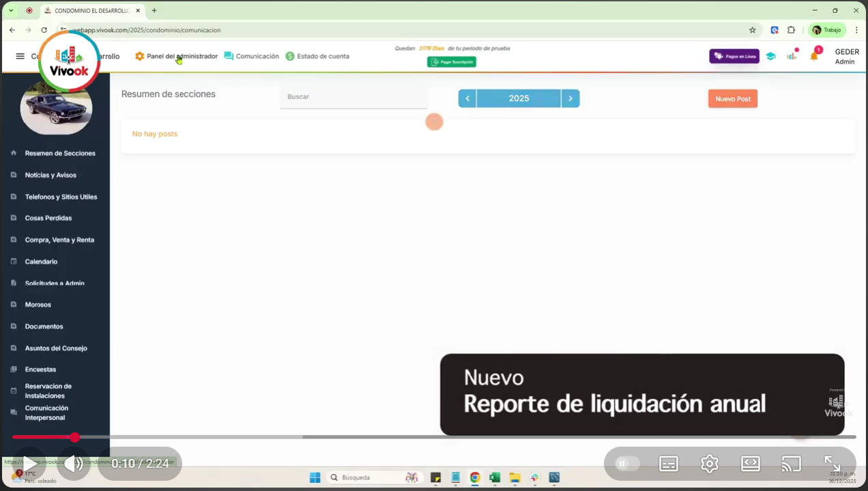Open video player settings gear

point(710,464)
